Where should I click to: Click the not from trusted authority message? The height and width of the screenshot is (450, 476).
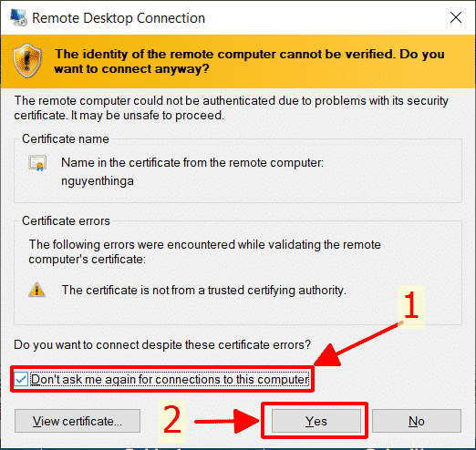click(x=204, y=291)
